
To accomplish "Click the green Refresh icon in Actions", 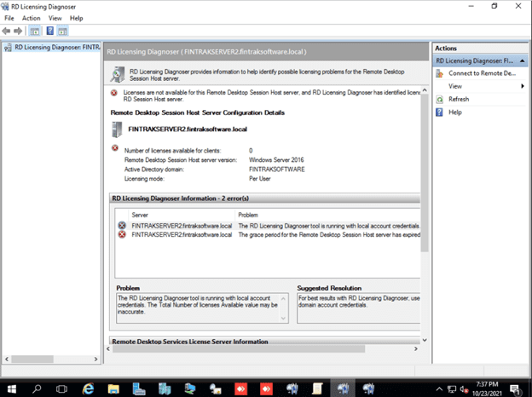I will click(440, 100).
